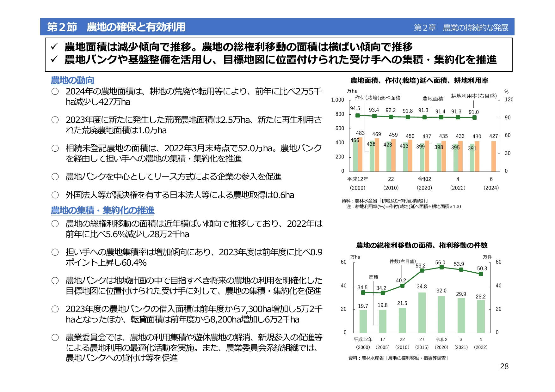The height and width of the screenshot is (392, 555).
Task: Select the axis label (2021)
Action: pyautogui.click(x=461, y=347)
